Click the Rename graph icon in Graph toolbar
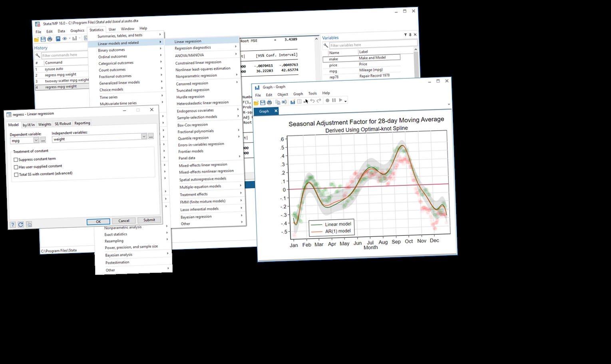This screenshot has height=364, width=611. (284, 102)
